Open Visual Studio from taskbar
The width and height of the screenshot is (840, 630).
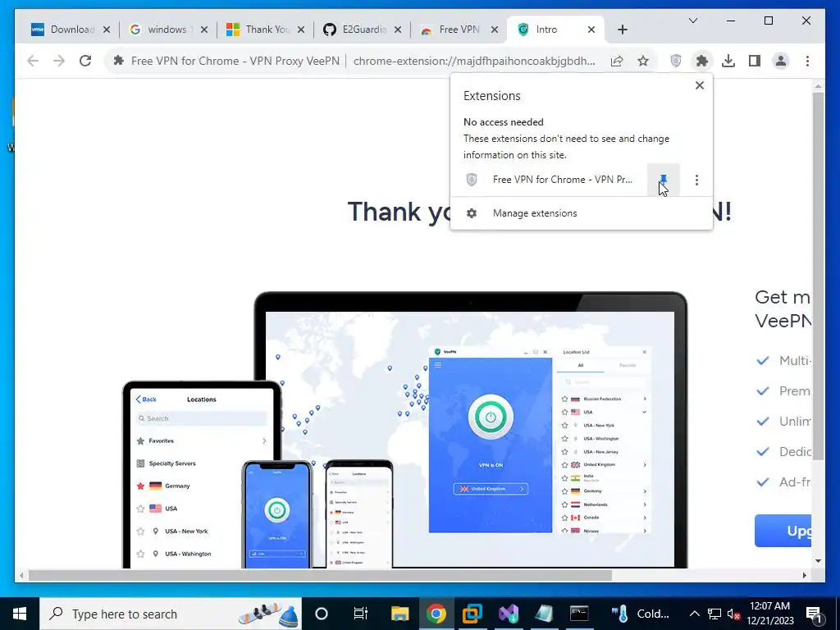pyautogui.click(x=508, y=614)
